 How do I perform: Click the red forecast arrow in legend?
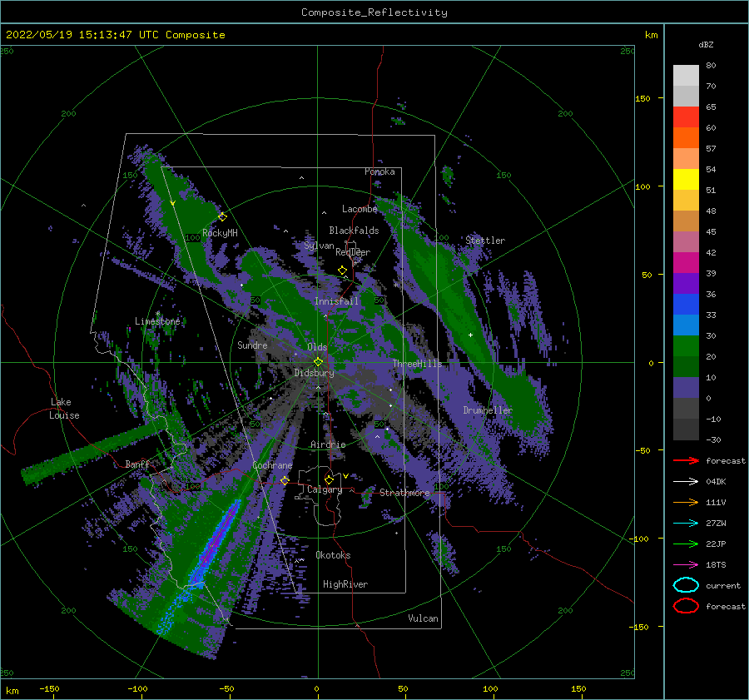click(x=686, y=460)
